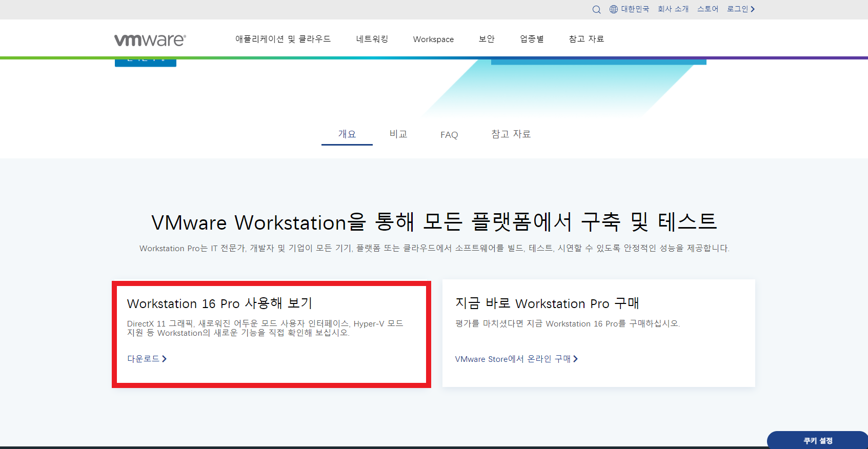Switch to the 비교 tab
This screenshot has width=868, height=449.
coord(398,134)
